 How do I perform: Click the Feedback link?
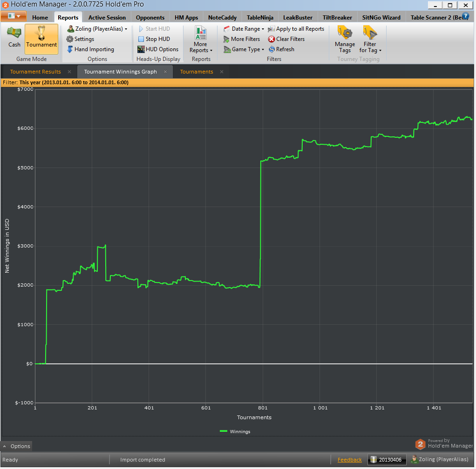point(349,460)
